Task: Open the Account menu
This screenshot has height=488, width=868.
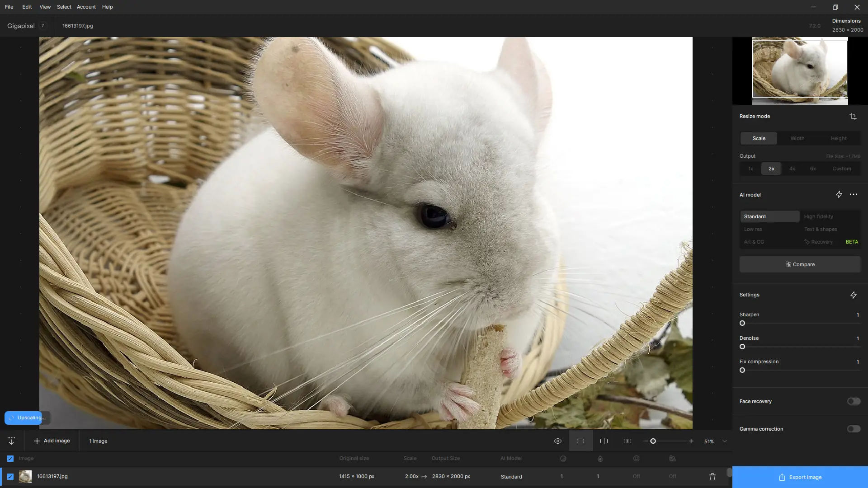Action: 86,7
